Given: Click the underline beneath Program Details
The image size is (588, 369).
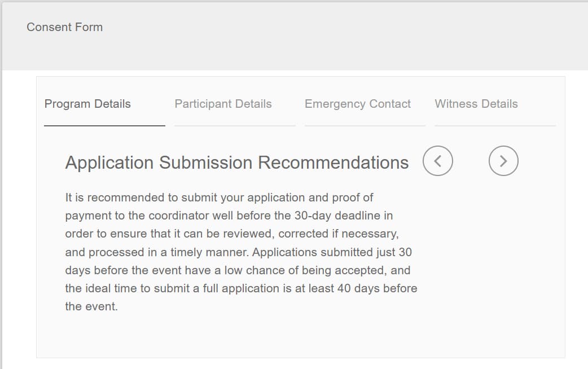Looking at the screenshot, I should pos(103,124).
